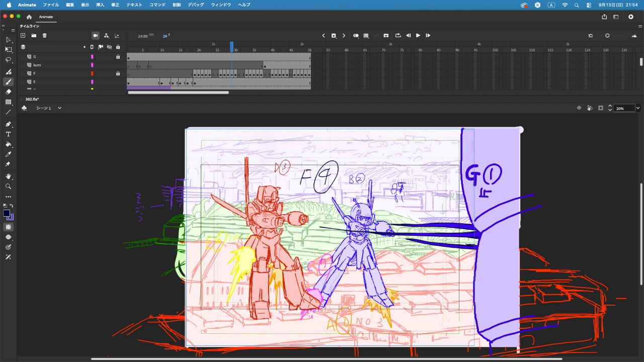
Task: Pick the Fluid Brush tool
Action: click(8, 72)
